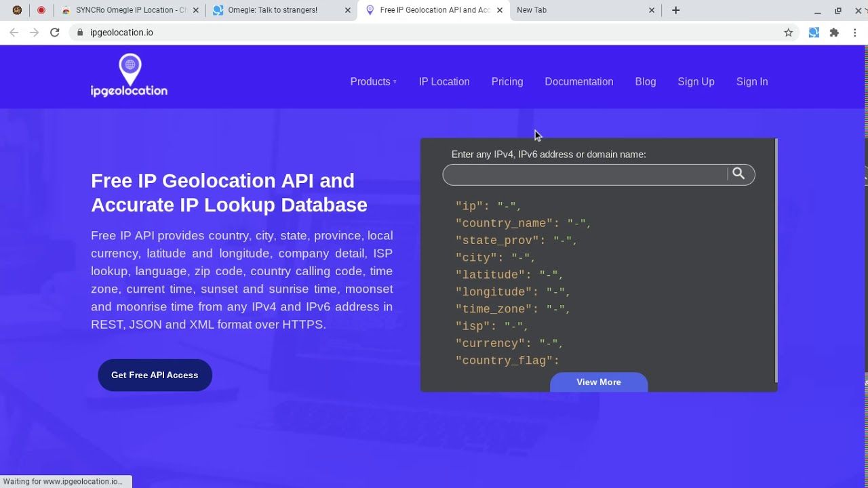Click the "currency" result line
868x488 pixels.
(510, 344)
